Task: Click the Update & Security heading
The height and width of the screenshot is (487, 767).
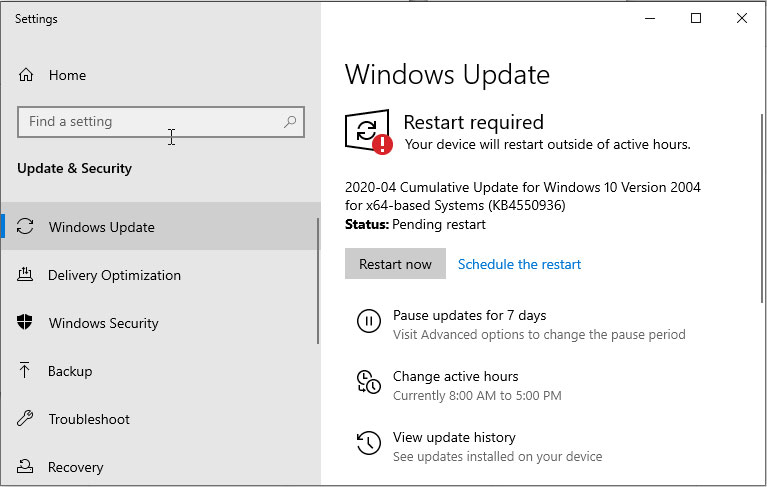Action: pyautogui.click(x=74, y=168)
